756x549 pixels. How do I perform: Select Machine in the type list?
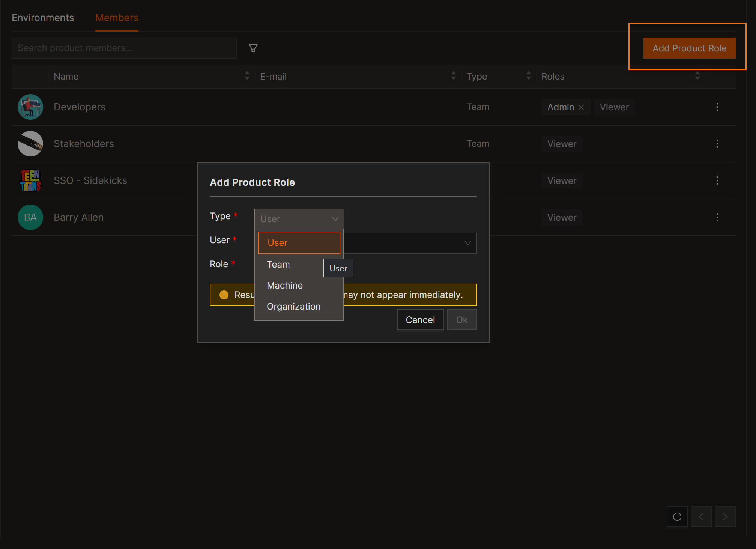click(285, 286)
